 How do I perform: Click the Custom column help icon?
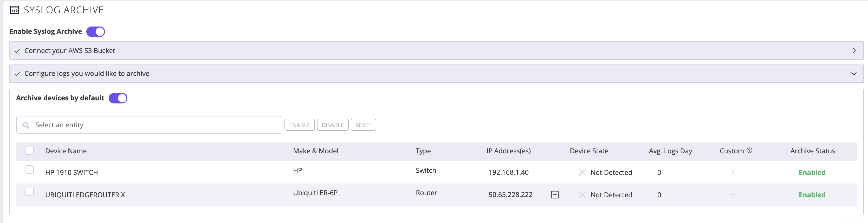coord(749,150)
